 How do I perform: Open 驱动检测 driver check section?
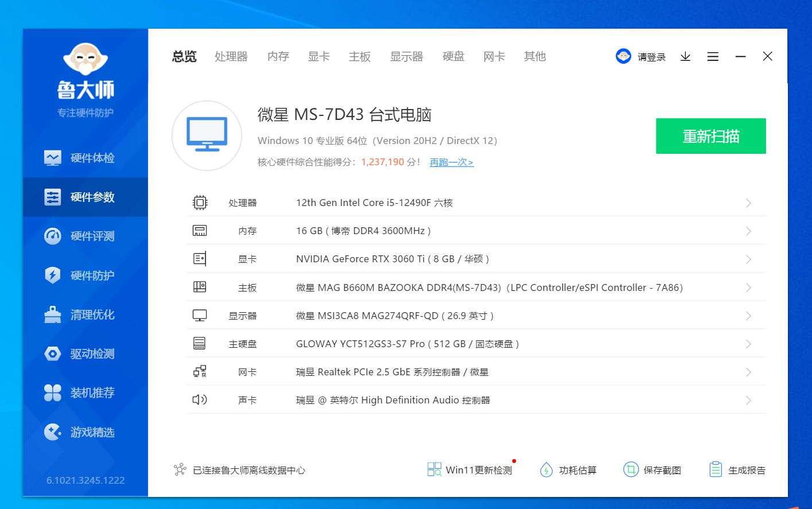86,353
